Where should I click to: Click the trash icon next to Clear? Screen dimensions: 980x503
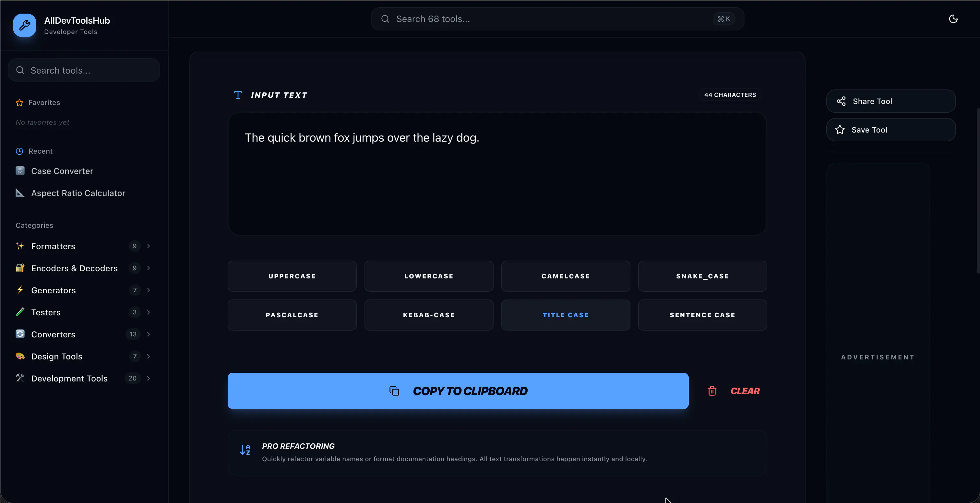[x=712, y=391]
